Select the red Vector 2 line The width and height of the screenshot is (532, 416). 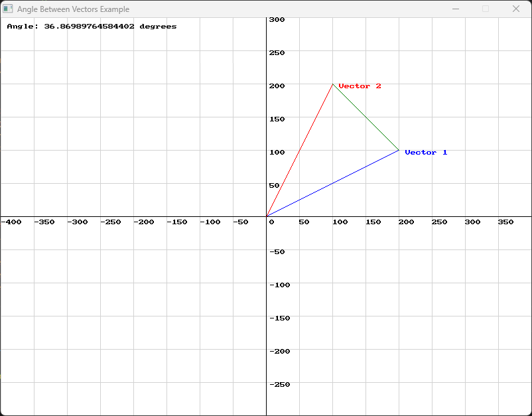pos(300,151)
